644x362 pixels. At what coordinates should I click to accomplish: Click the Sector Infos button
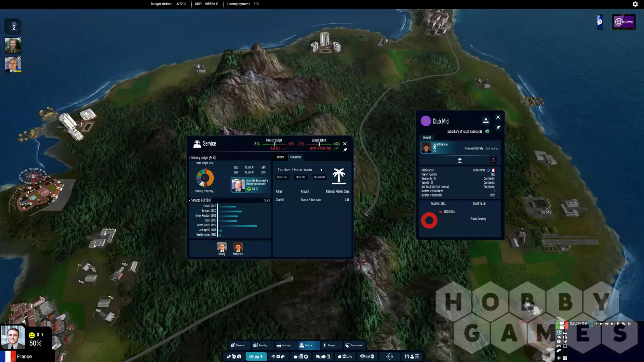(282, 177)
